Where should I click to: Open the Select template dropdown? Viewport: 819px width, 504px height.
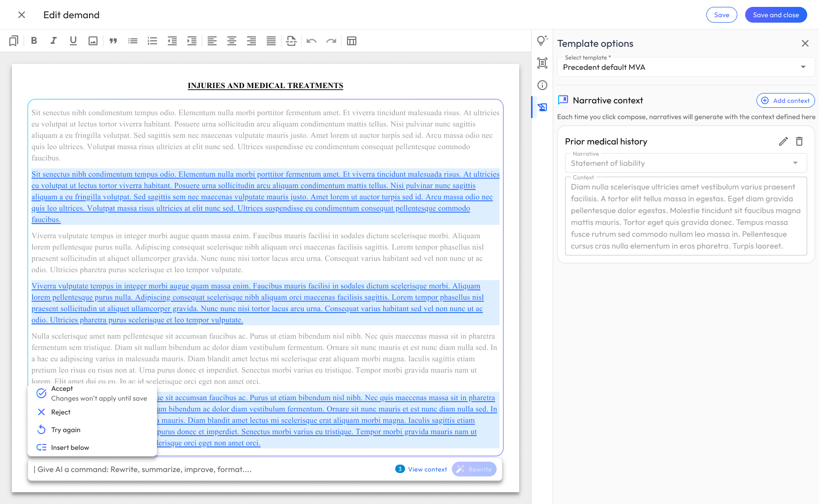[686, 67]
